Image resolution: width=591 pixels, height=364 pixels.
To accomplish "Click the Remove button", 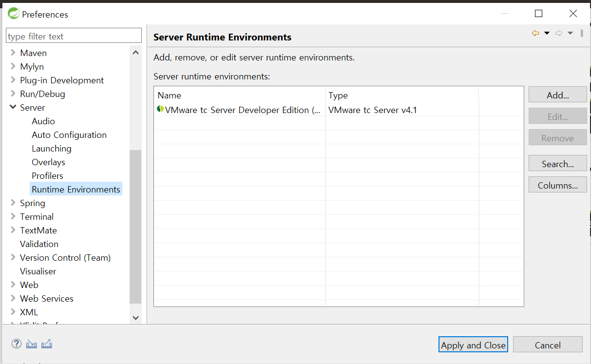I will click(x=558, y=138).
